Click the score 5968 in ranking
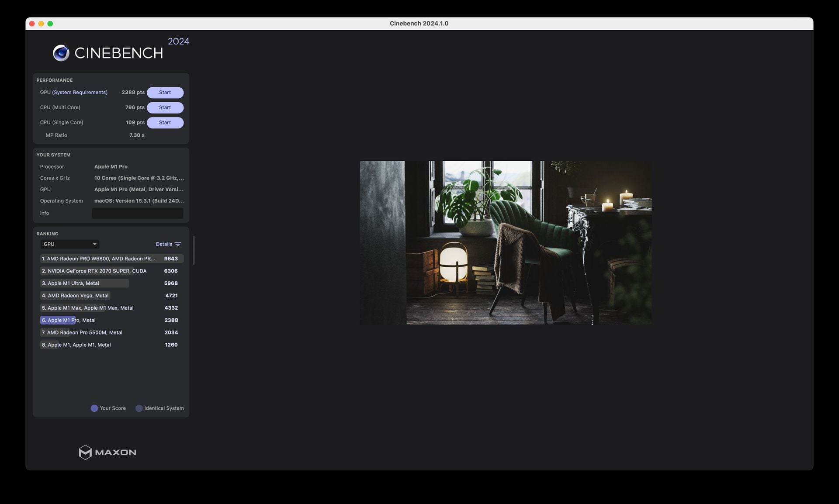Image resolution: width=839 pixels, height=504 pixels. pos(171,283)
